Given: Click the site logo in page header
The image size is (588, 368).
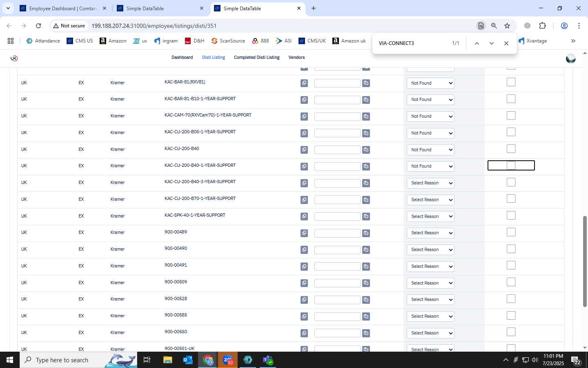Looking at the screenshot, I should tap(14, 58).
